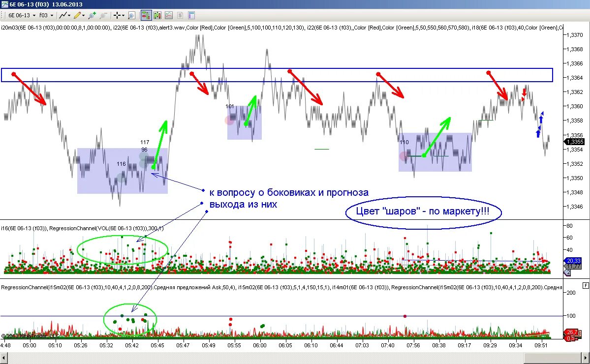Open the chart properties icon

click(191, 15)
